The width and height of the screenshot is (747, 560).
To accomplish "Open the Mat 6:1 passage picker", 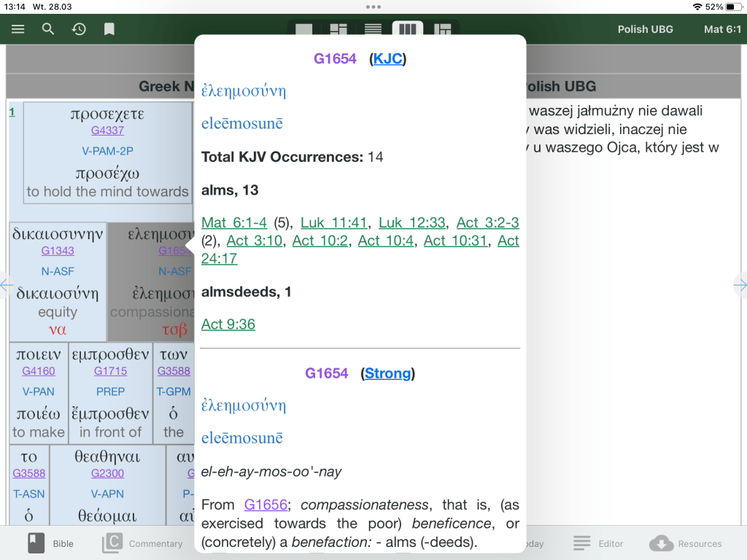I will coord(722,29).
